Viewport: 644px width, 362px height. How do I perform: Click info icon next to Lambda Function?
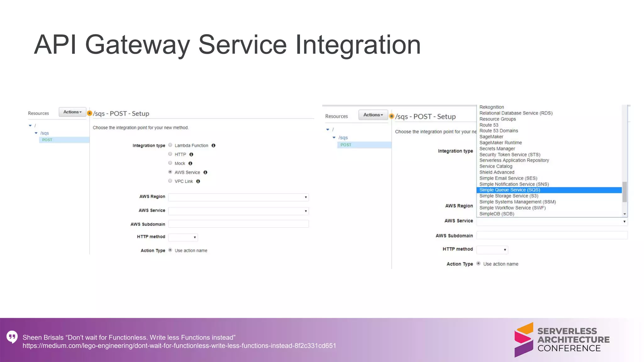213,145
